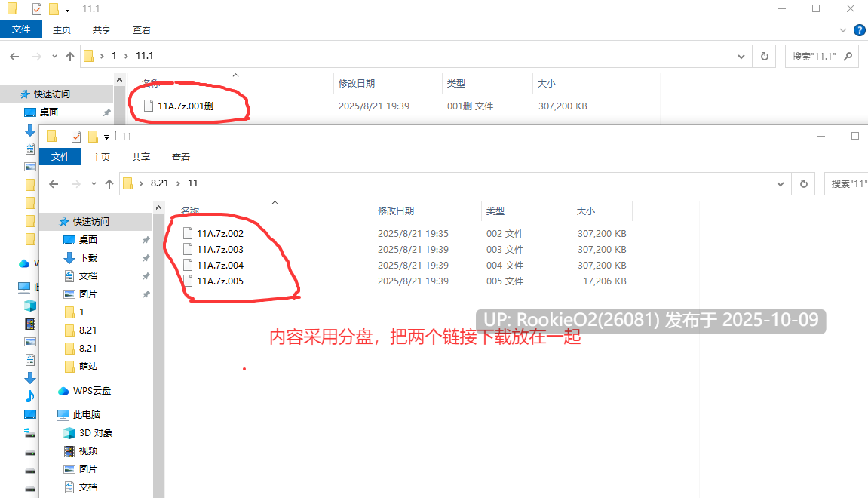This screenshot has height=498, width=868.
Task: Click the search box in the 11 window
Action: click(846, 184)
